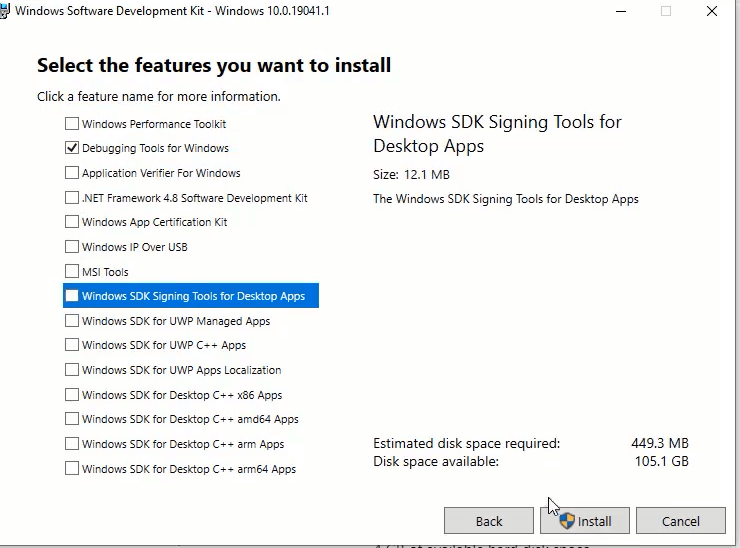Select the Debugging Tools for Windows label
Viewport: 740px width, 548px height.
(155, 148)
